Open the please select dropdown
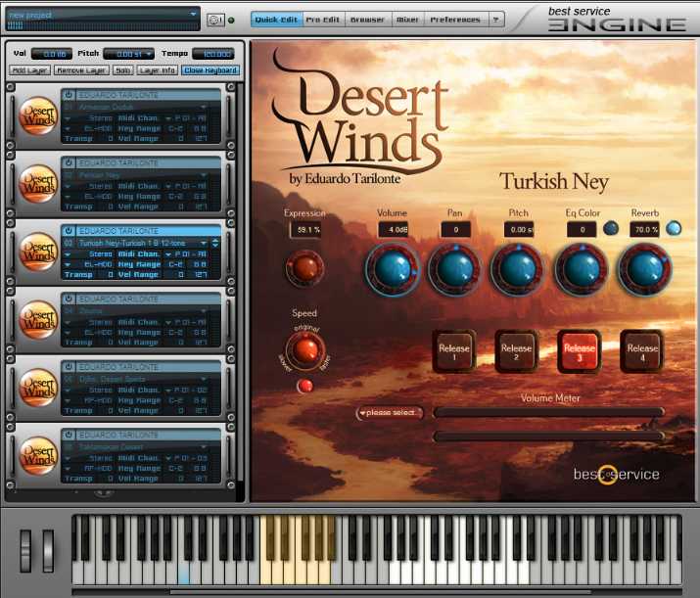 click(x=390, y=413)
